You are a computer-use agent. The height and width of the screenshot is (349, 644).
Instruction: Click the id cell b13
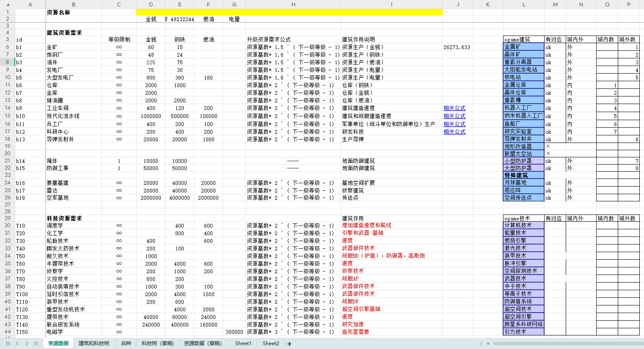[30, 140]
